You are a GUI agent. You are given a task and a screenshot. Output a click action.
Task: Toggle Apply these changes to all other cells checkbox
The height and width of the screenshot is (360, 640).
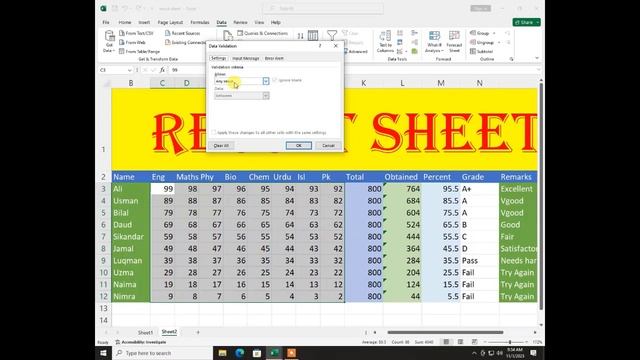[x=214, y=133]
